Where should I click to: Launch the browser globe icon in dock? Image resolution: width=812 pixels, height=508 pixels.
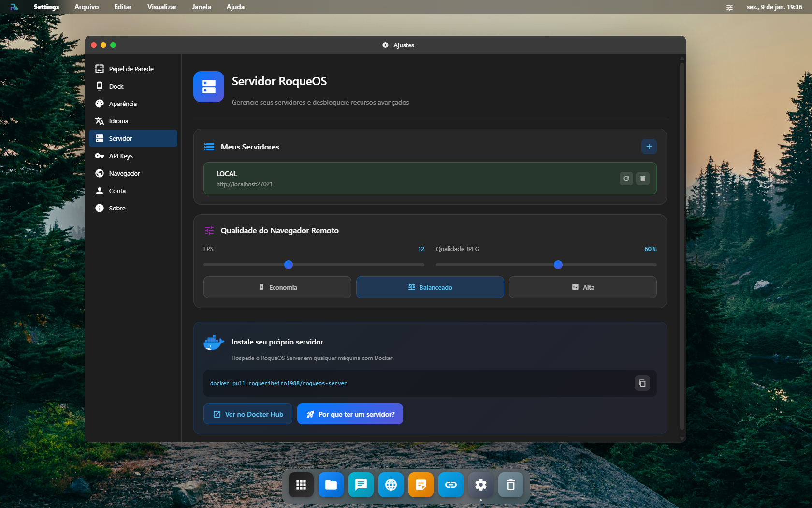tap(391, 485)
